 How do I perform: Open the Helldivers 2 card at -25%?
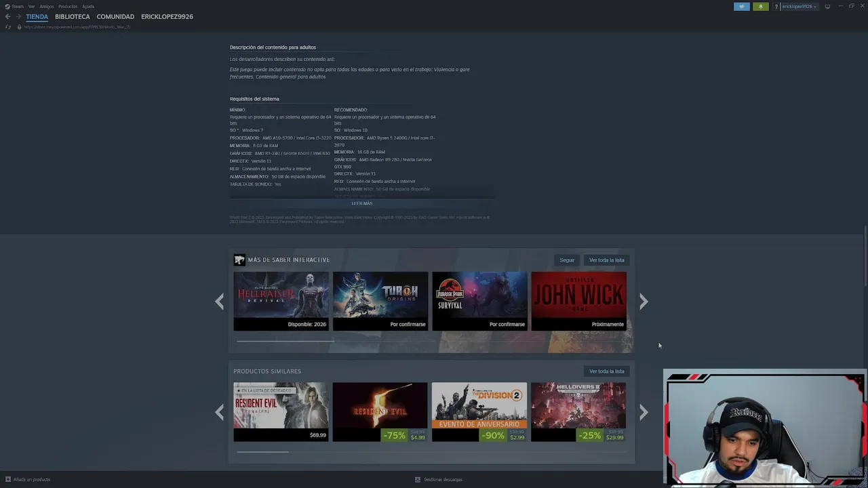578,411
